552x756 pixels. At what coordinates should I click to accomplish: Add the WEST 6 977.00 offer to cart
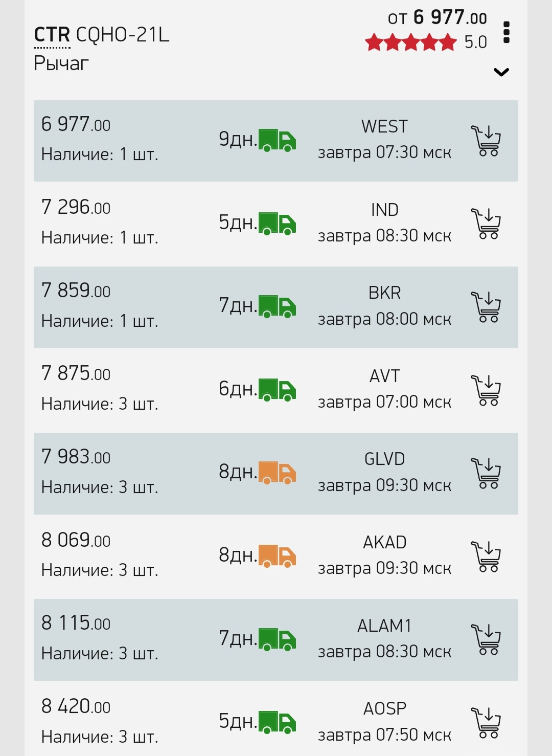(486, 141)
